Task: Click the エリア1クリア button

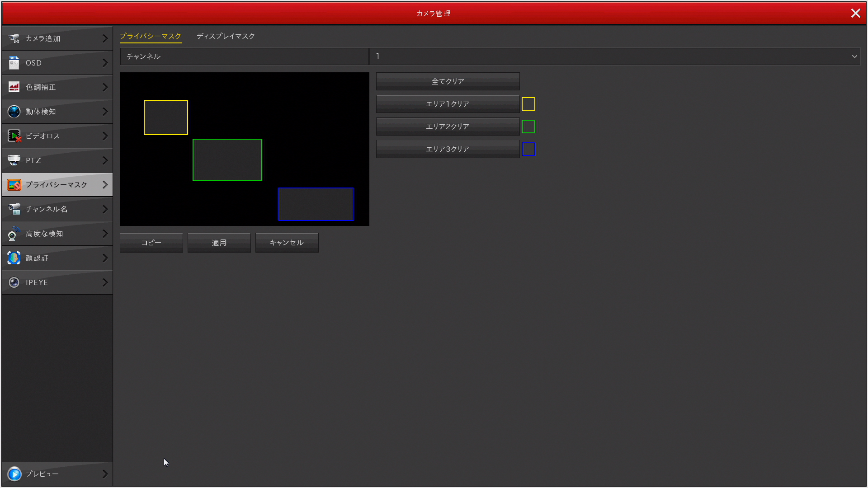Action: (448, 104)
